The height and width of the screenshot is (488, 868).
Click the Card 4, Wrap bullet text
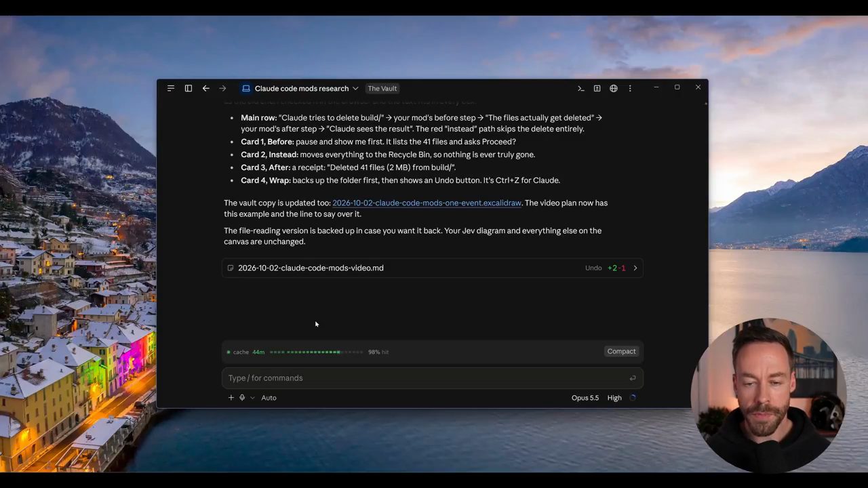400,180
